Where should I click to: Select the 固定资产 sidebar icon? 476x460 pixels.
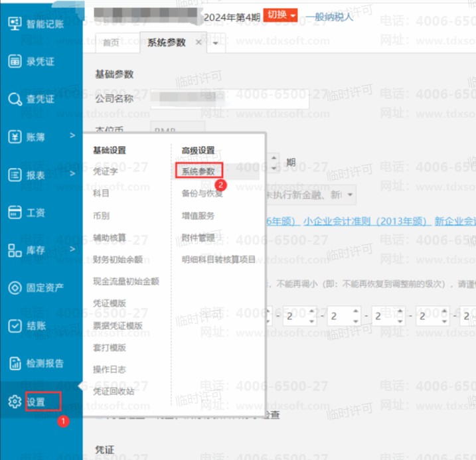coord(15,288)
